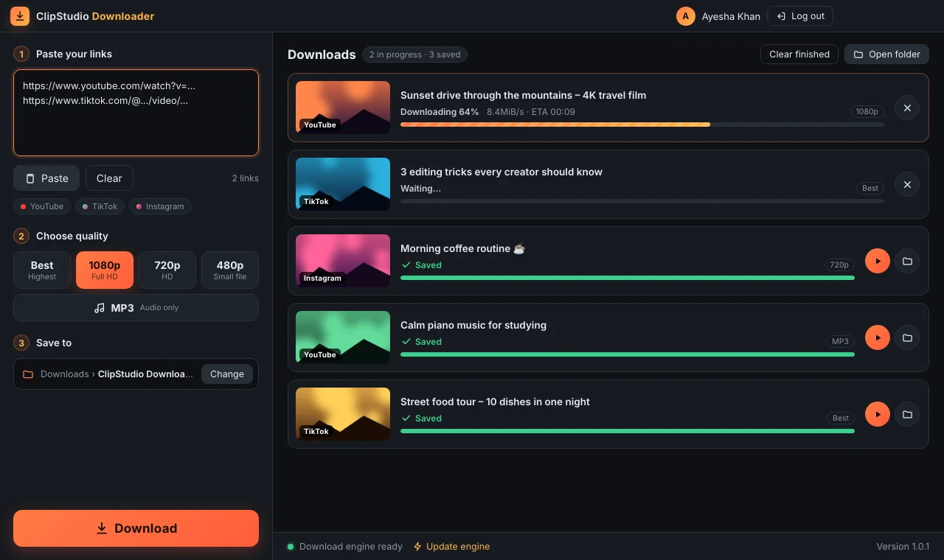
Task: Play the Street food tour video
Action: point(878,414)
